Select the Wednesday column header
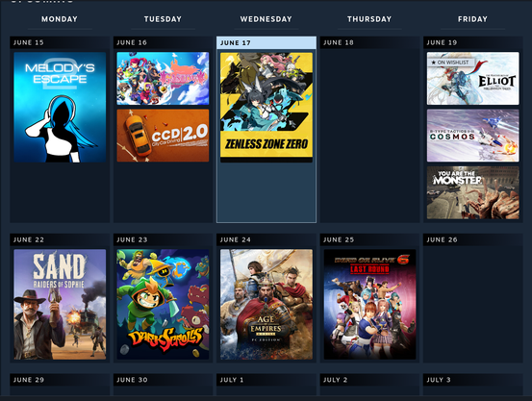Viewport: 532px width, 401px height. coord(266,19)
